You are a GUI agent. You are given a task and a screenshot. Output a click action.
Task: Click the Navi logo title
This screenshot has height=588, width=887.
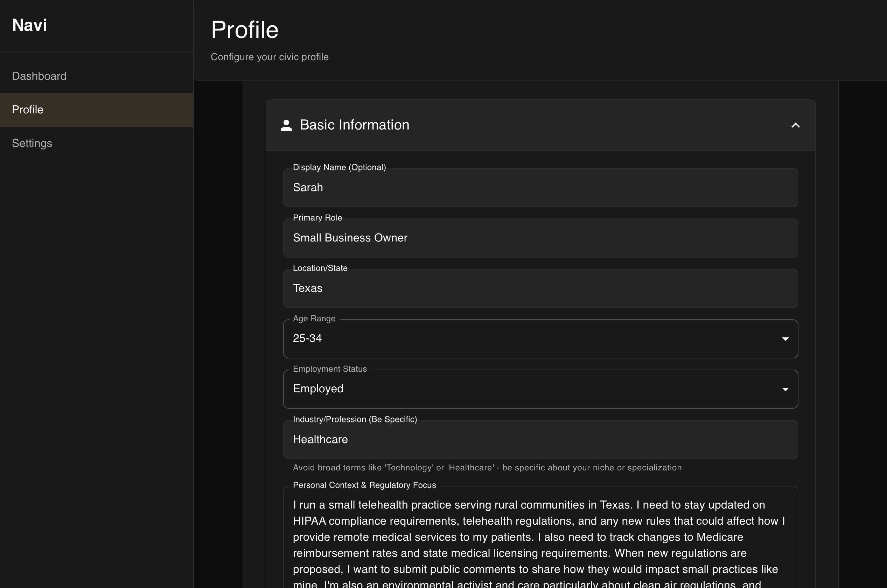[x=30, y=25]
